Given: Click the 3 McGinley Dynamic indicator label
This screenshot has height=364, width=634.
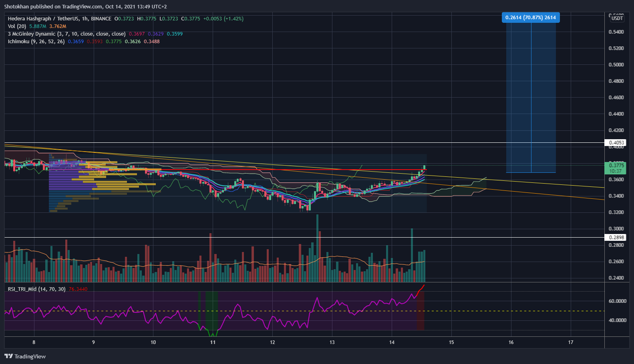Looking at the screenshot, I should tap(66, 34).
